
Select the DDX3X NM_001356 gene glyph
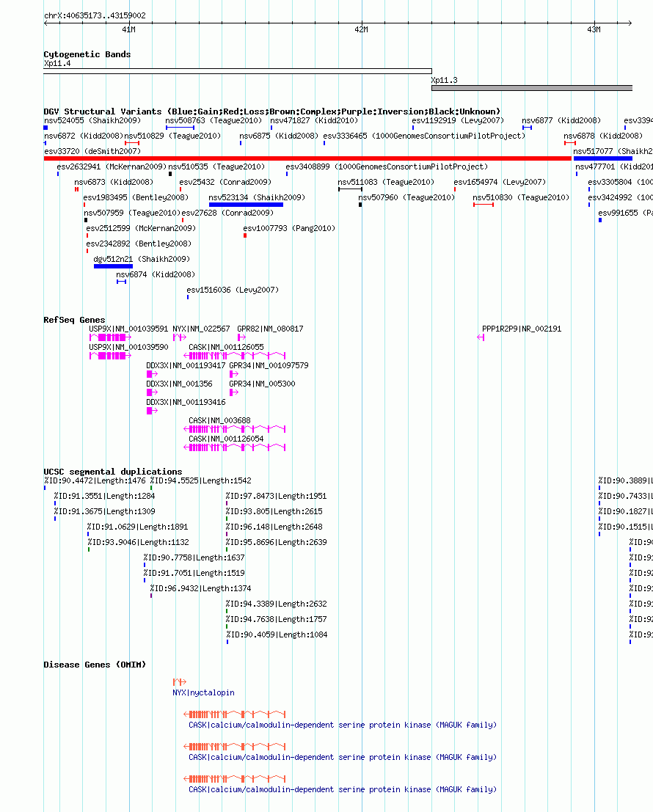click(153, 392)
